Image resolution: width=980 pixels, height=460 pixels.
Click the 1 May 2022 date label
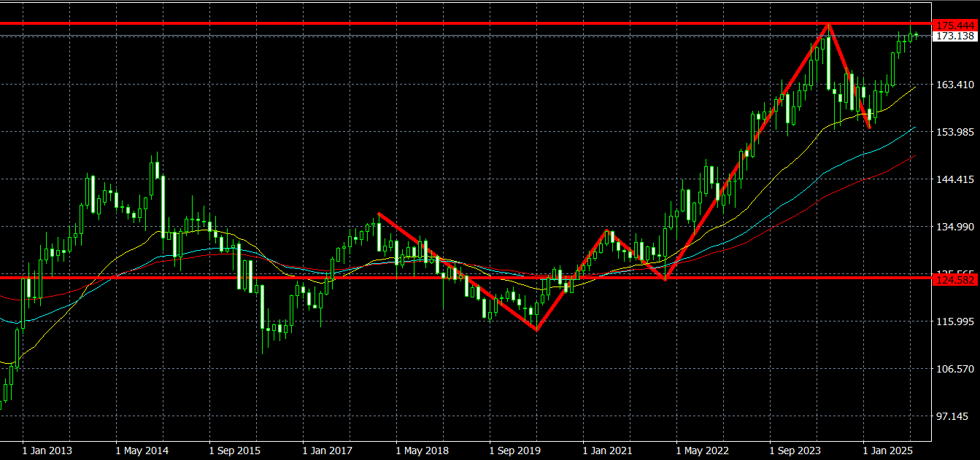702,451
